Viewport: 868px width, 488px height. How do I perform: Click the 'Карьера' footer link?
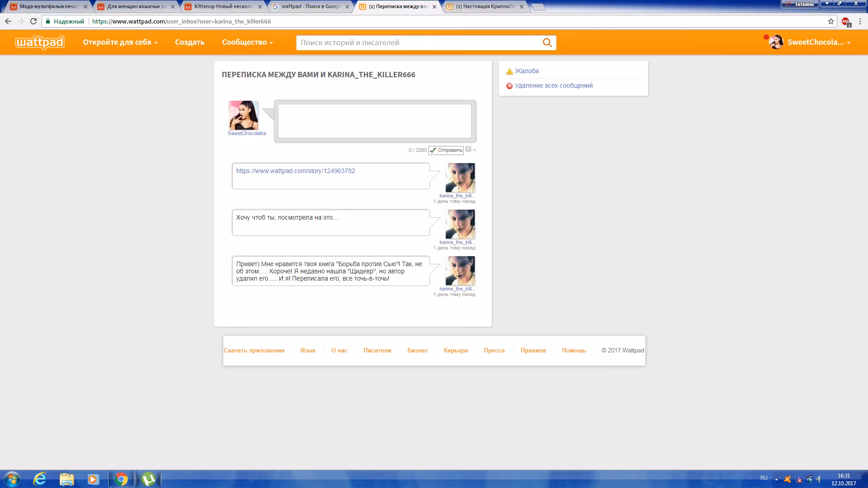(x=456, y=351)
